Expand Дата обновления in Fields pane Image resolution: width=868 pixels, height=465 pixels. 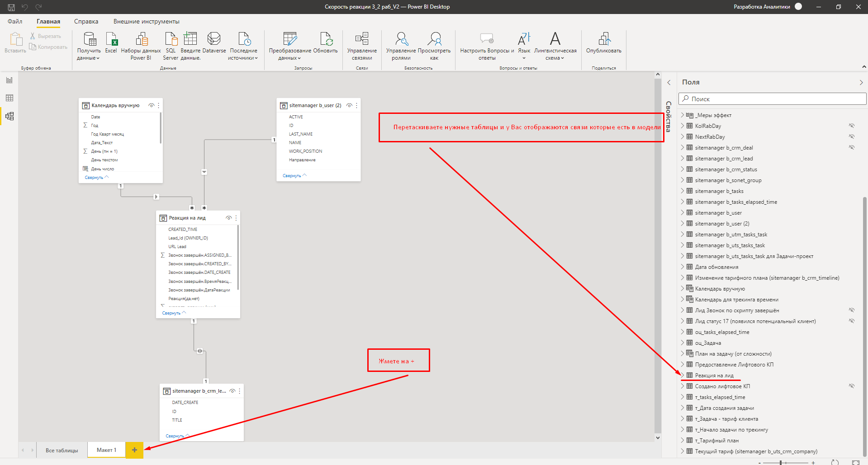(x=683, y=267)
